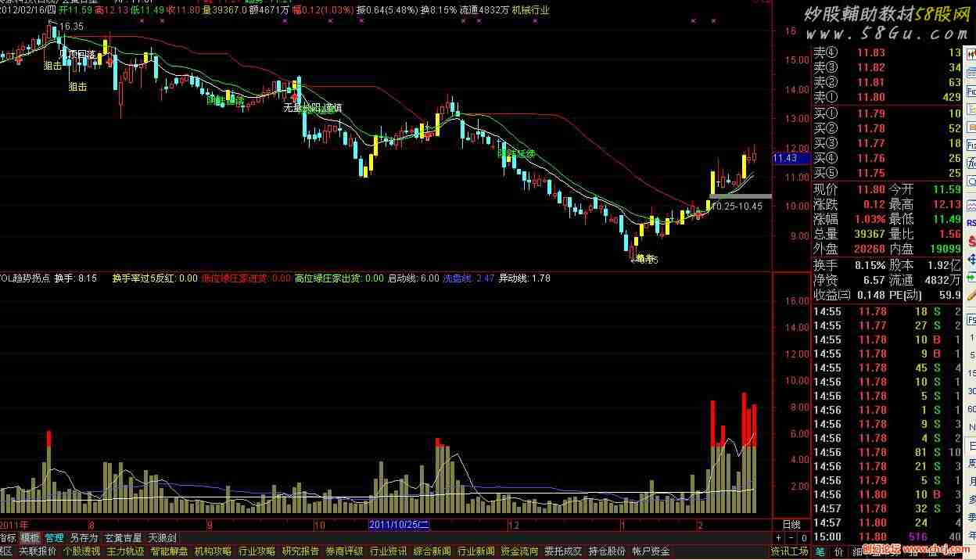
Task: Open 行业新闻 in the bottom bar
Action: 476,551
